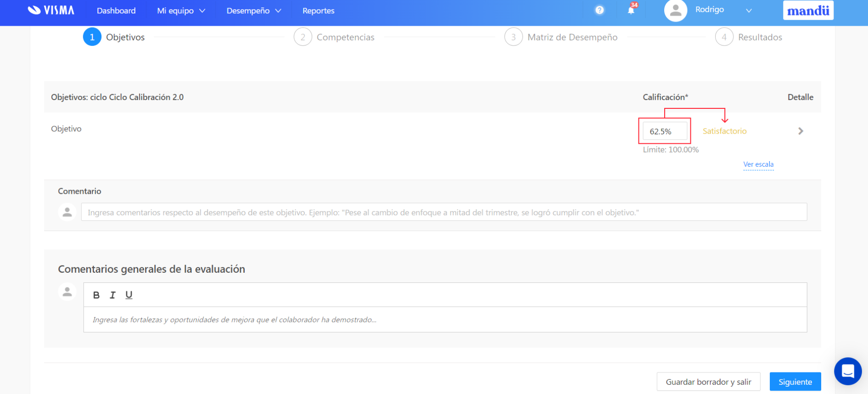Select step 2 Competencias
The height and width of the screenshot is (394, 868).
[334, 37]
